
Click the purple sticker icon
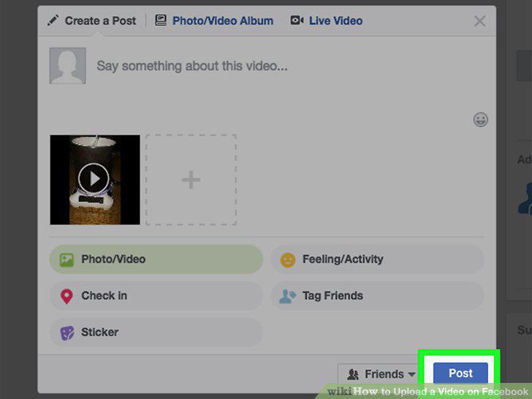(x=66, y=333)
